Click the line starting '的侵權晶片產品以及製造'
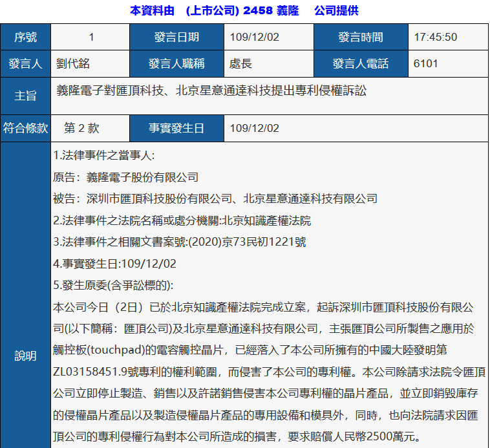 pyautogui.click(x=265, y=415)
